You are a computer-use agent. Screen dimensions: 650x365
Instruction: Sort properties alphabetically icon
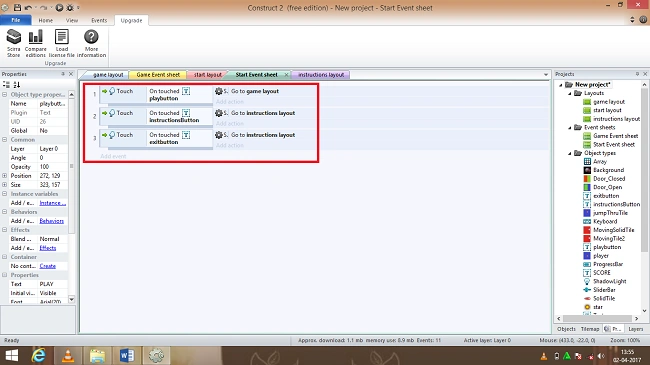click(17, 85)
